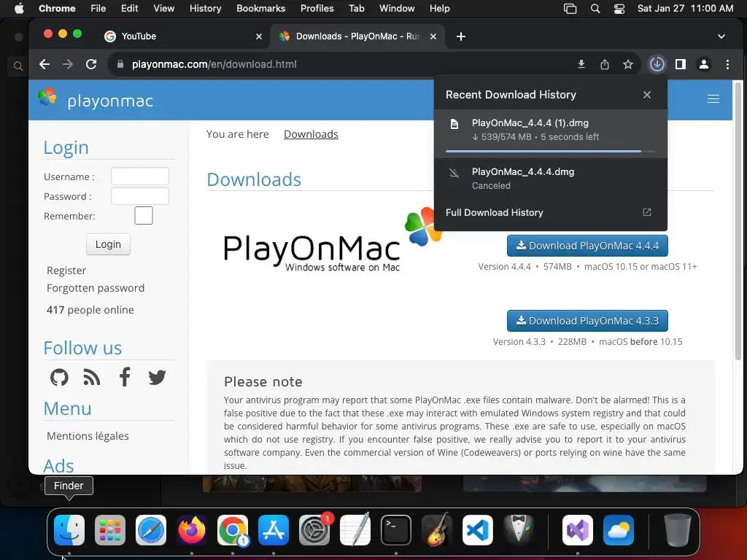Go forward with the forward arrow
Image resolution: width=747 pixels, height=560 pixels.
click(68, 64)
